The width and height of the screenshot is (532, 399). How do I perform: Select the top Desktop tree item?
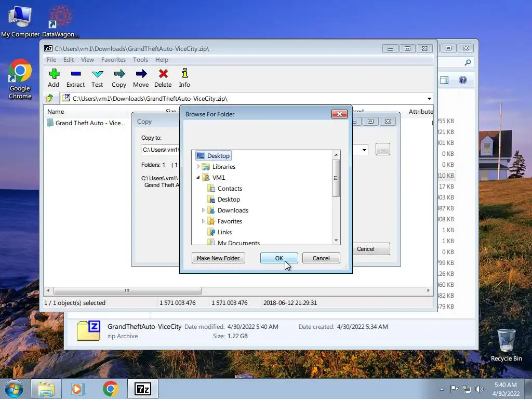[x=214, y=156]
